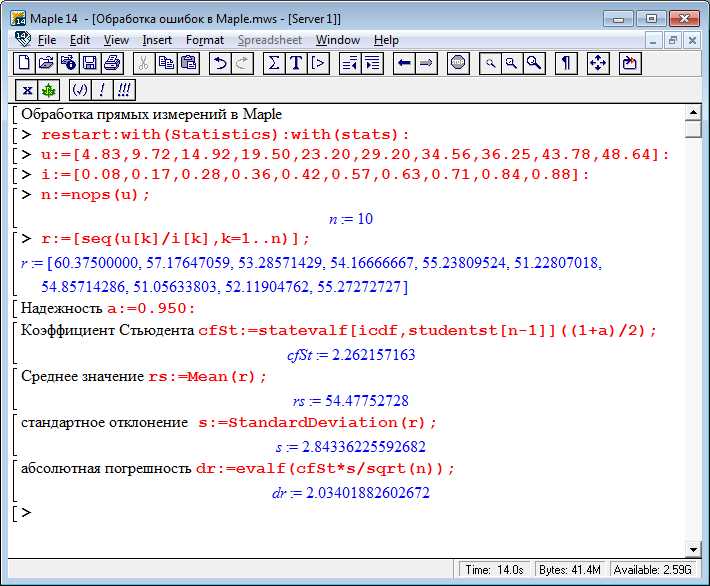Viewport: 710px width, 586px height.
Task: Stop the computation with the STOP icon
Action: click(458, 63)
